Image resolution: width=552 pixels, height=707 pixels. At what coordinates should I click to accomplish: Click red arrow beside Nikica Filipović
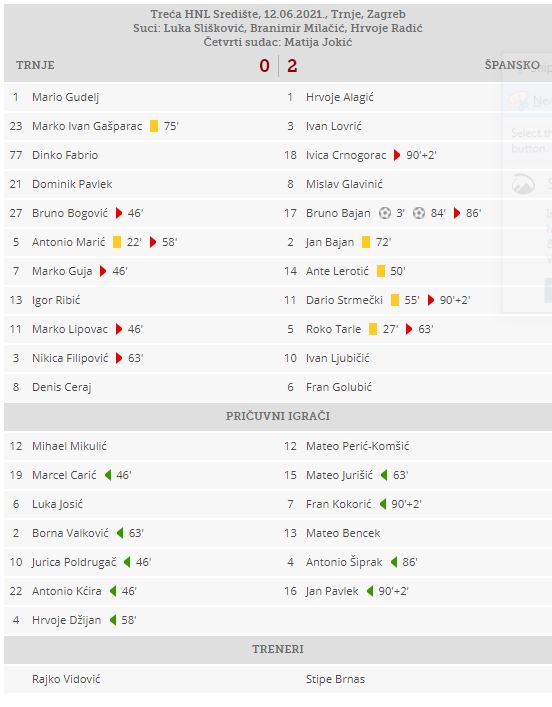119,358
